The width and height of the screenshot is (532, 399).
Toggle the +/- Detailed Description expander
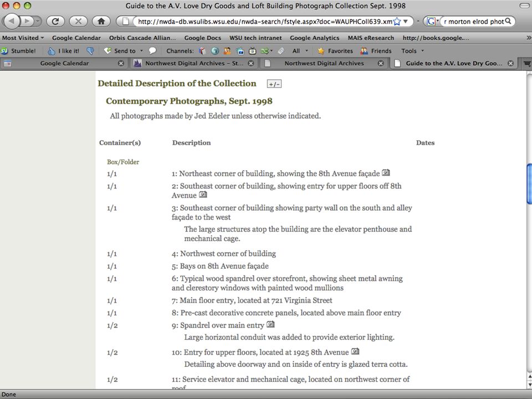(274, 84)
